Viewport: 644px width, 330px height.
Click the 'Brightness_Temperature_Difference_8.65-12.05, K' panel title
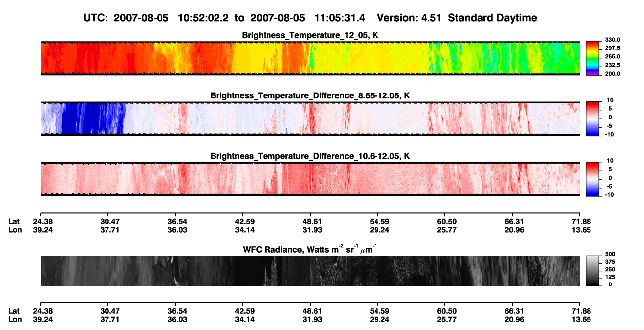tap(310, 95)
